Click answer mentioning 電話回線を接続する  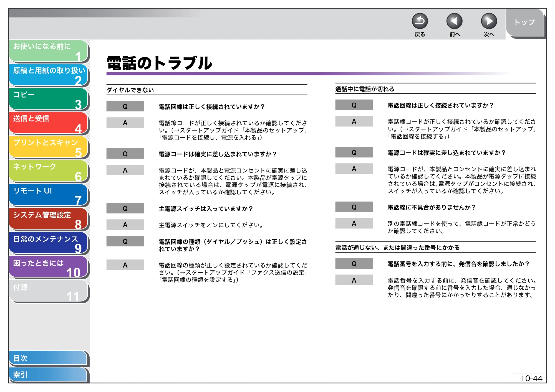[x=462, y=129]
